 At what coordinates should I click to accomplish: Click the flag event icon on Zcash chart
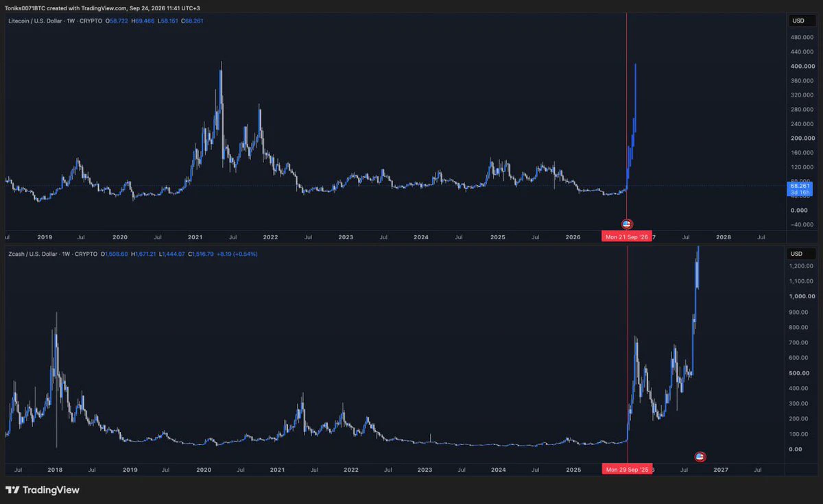pyautogui.click(x=700, y=457)
